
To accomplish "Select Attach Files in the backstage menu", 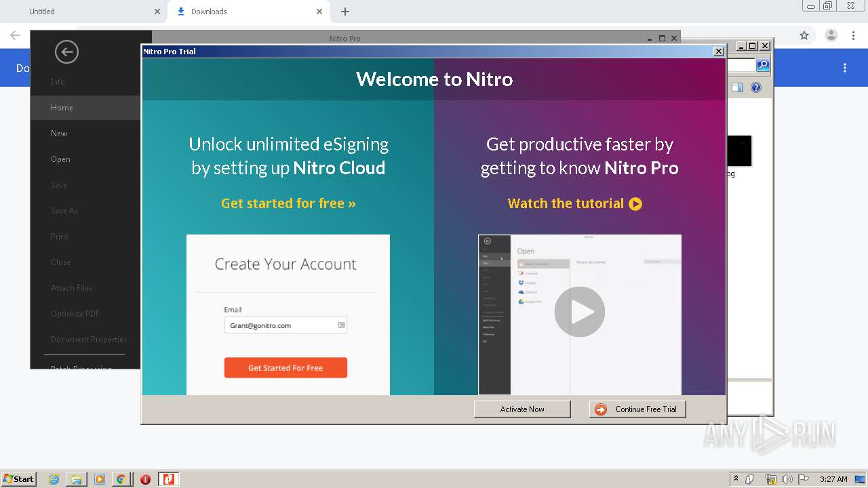I will coord(71,288).
